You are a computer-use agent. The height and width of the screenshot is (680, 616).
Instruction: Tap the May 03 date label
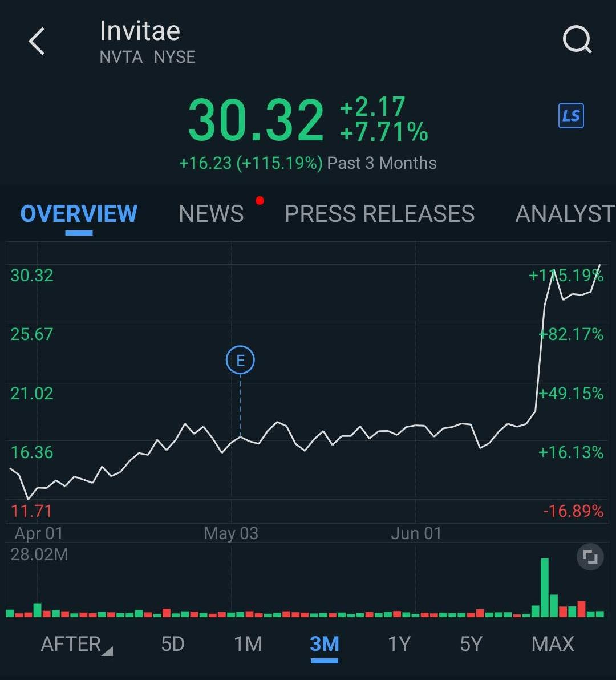231,533
